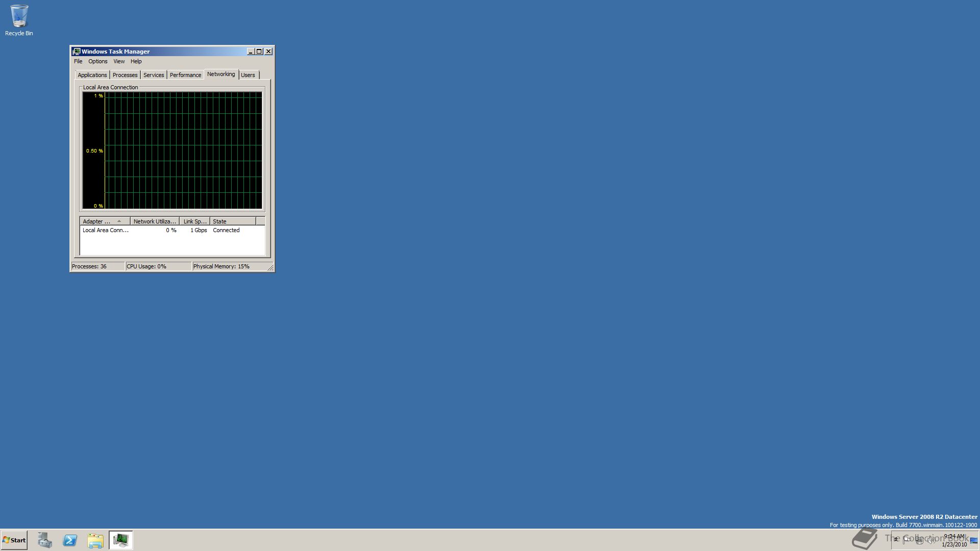Viewport: 980px width, 551px height.
Task: Sort by the Link Speed column header
Action: click(194, 221)
